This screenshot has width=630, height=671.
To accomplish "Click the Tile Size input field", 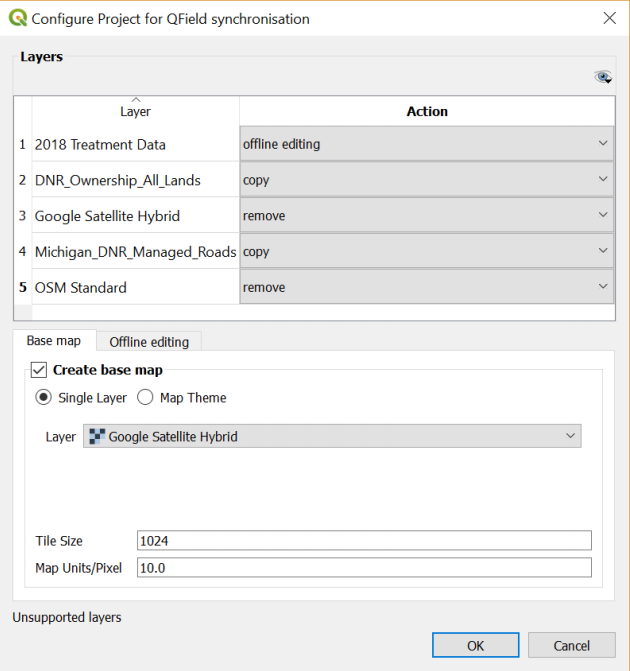I will (364, 540).
